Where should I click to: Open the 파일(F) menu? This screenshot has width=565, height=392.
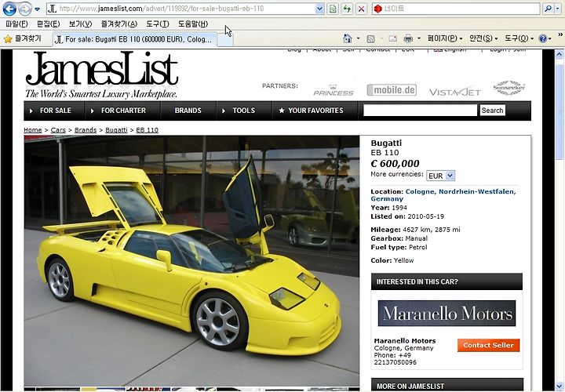click(x=16, y=24)
